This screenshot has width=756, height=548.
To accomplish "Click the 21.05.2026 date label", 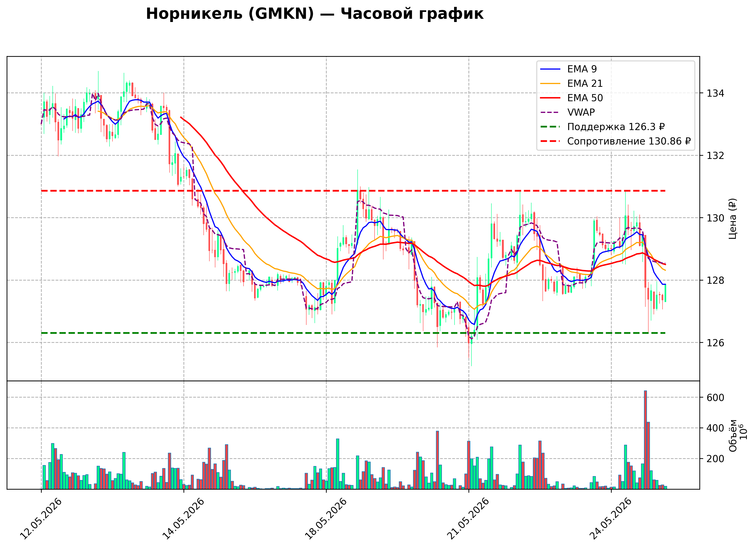I will [468, 519].
